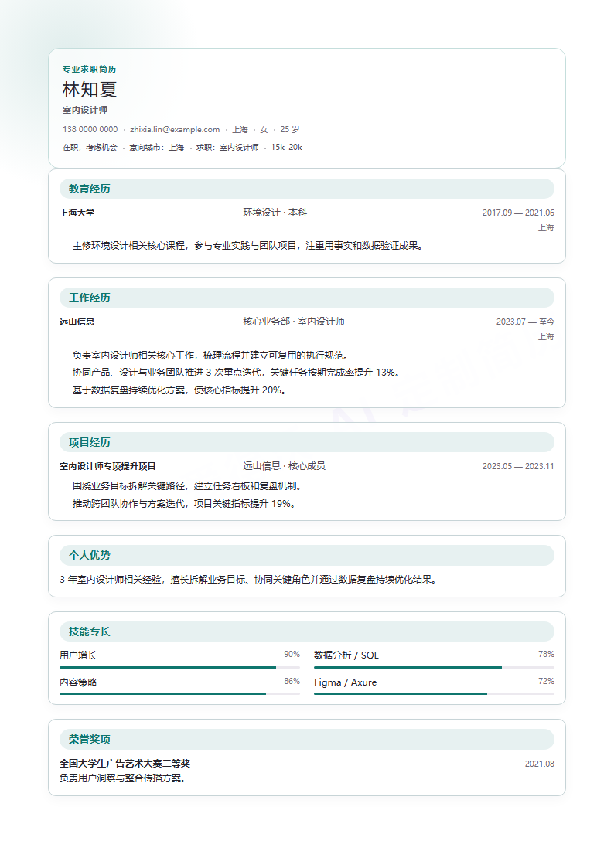Click the 数据分析 / SQL skill label
614x868 pixels.
click(346, 655)
